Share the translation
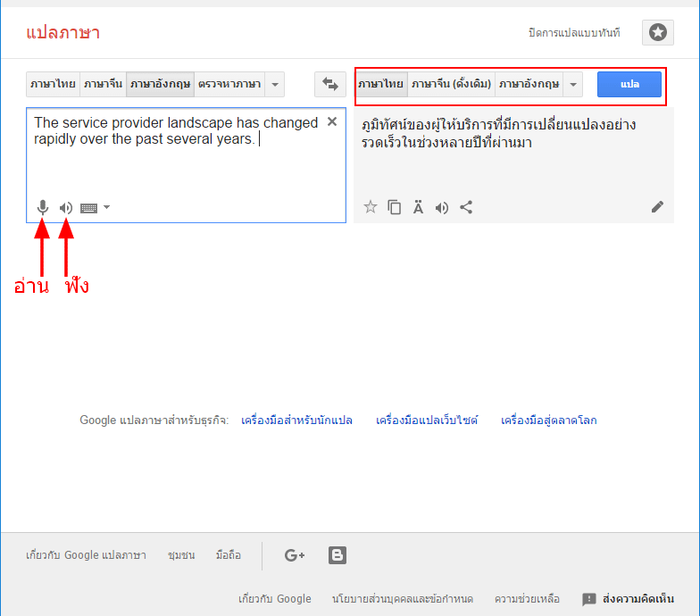 (466, 207)
